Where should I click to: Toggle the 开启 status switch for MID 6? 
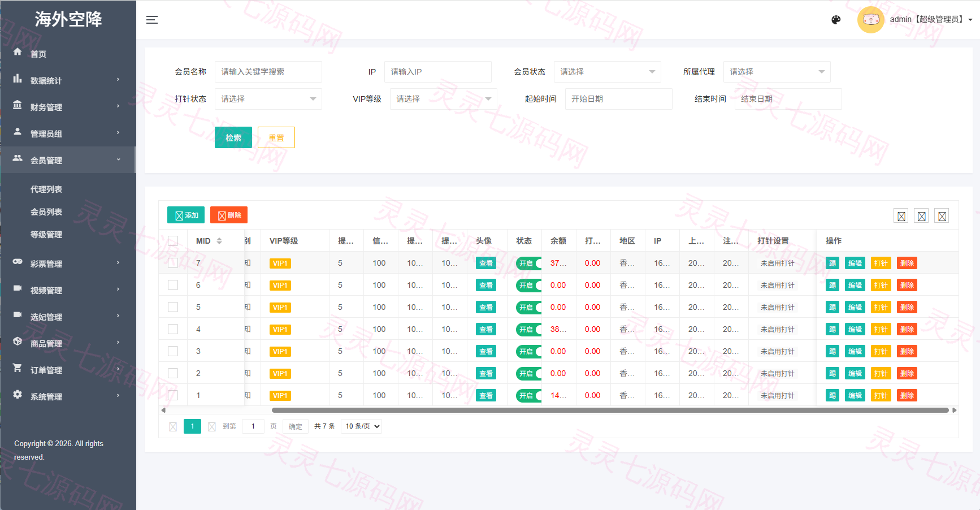(x=529, y=286)
